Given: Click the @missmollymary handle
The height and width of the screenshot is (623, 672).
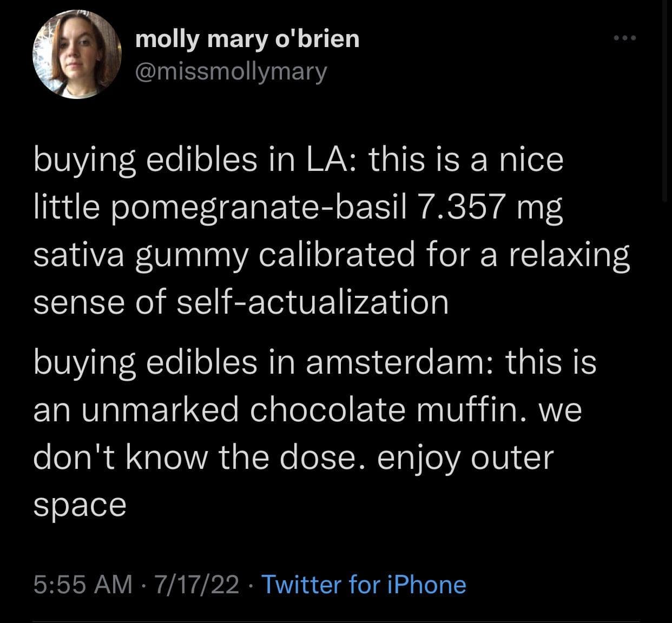Looking at the screenshot, I should [x=231, y=71].
